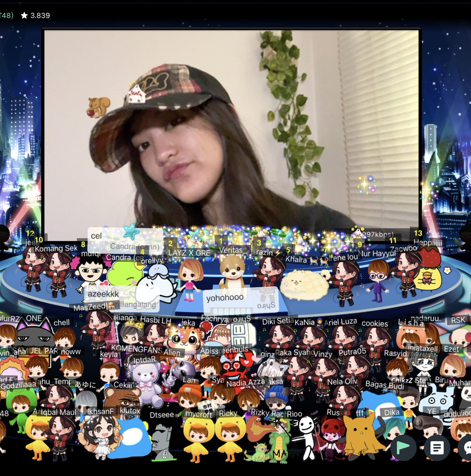
Task: Click the Godzillaaa name label
Action: point(18,385)
